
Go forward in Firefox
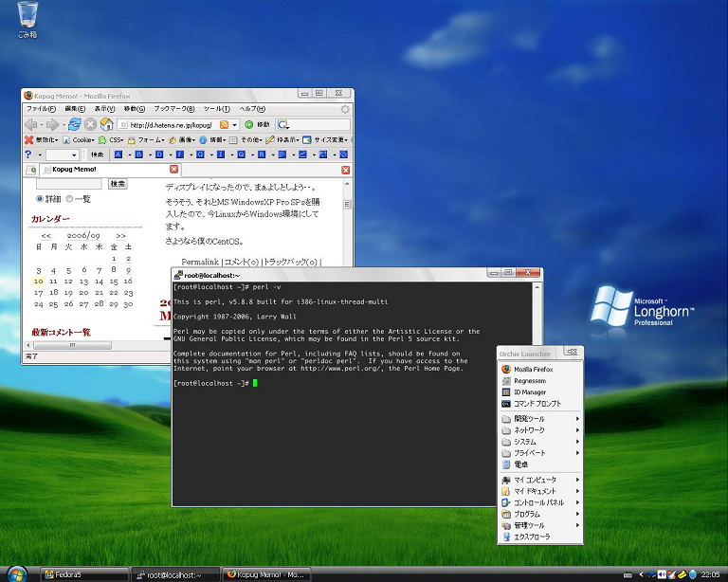pos(52,124)
